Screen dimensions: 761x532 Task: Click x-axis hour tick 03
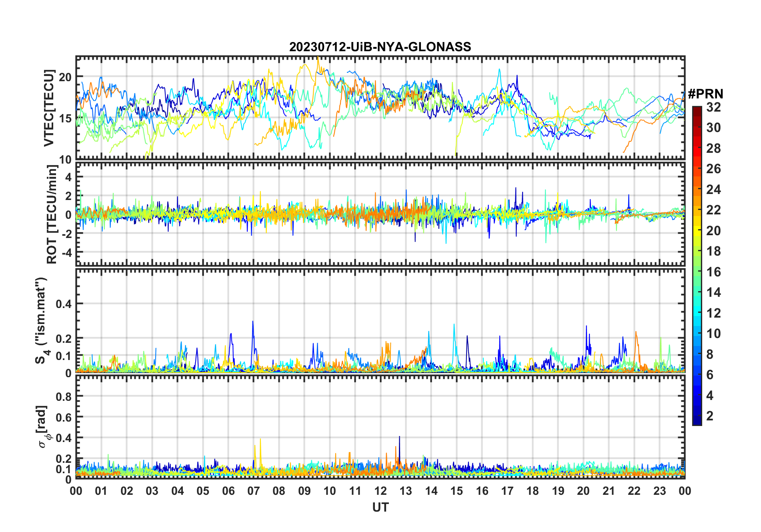tap(152, 491)
